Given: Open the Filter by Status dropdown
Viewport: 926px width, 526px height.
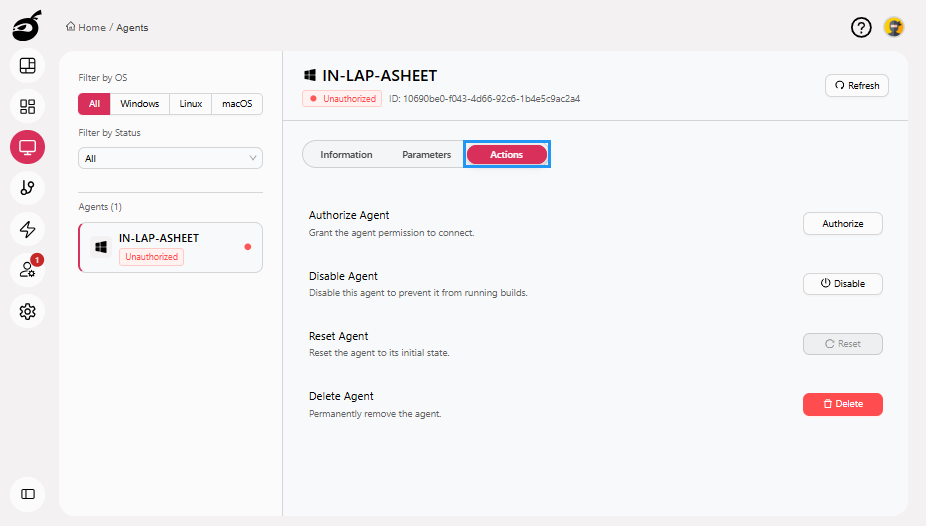Looking at the screenshot, I should (x=170, y=158).
